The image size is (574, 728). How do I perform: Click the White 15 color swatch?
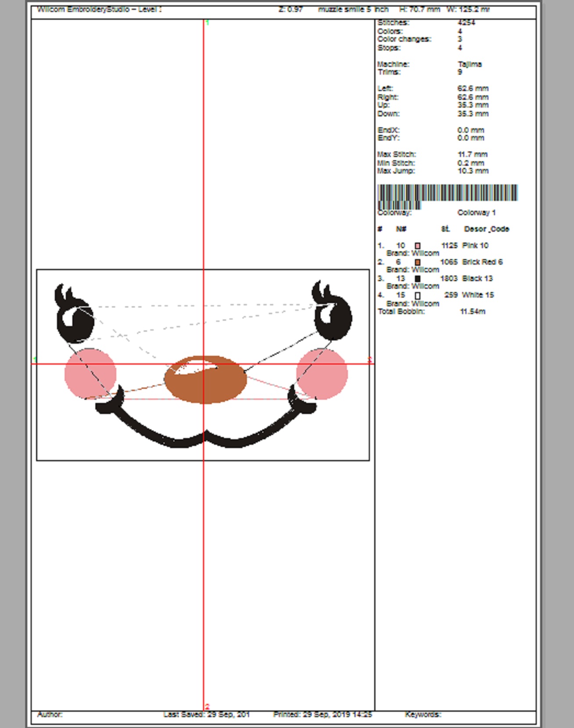(x=418, y=296)
